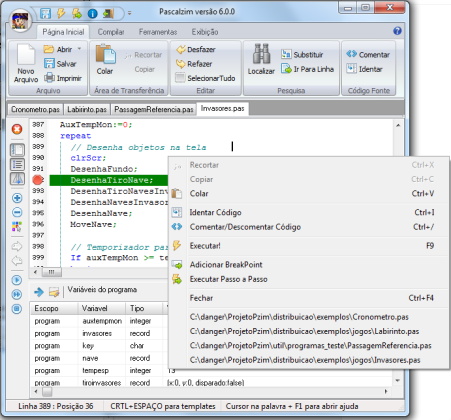Screen dimensions: 451x420
Task: Click the lightning run icon in quick access toolbar
Action: (x=61, y=13)
